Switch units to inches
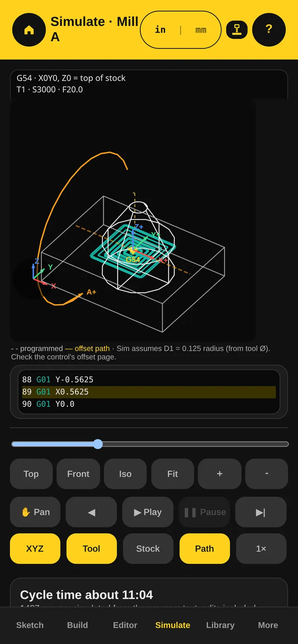 pos(160,30)
